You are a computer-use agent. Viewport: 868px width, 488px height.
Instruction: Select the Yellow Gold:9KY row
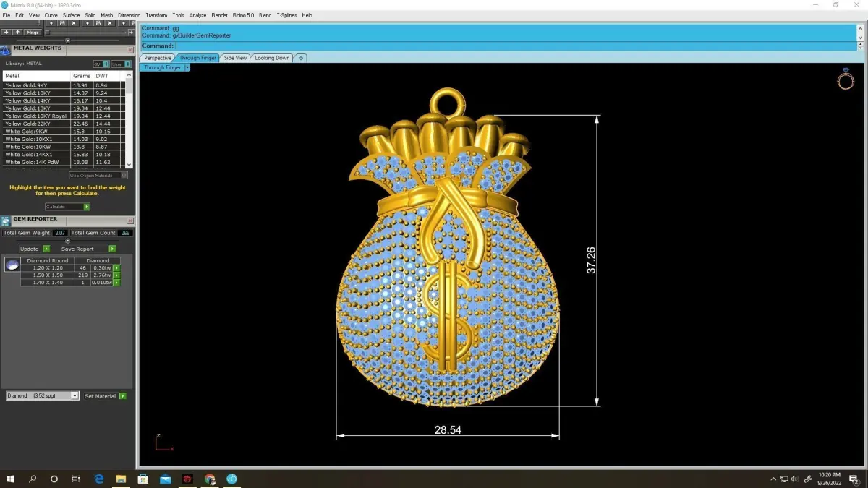(x=64, y=85)
